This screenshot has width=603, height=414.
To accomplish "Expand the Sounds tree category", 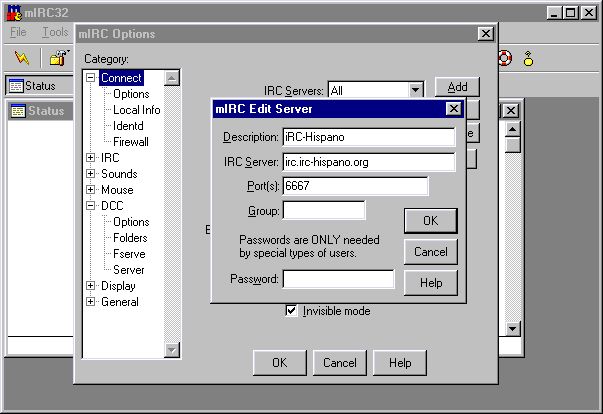I will pyautogui.click(x=90, y=174).
